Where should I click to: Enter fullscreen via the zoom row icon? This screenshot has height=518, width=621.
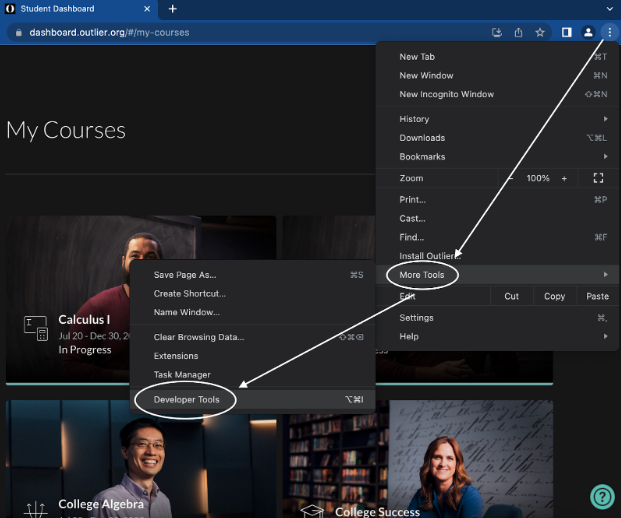(598, 178)
